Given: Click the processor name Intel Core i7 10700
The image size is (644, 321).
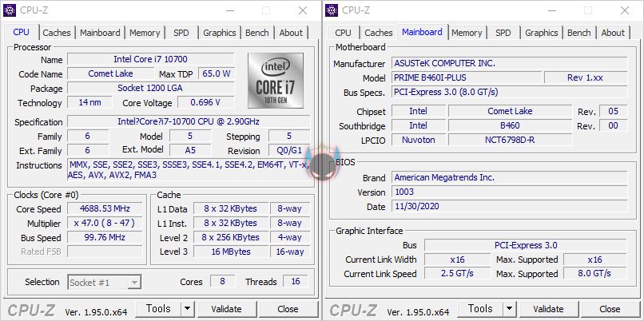Looking at the screenshot, I should 151,59.
